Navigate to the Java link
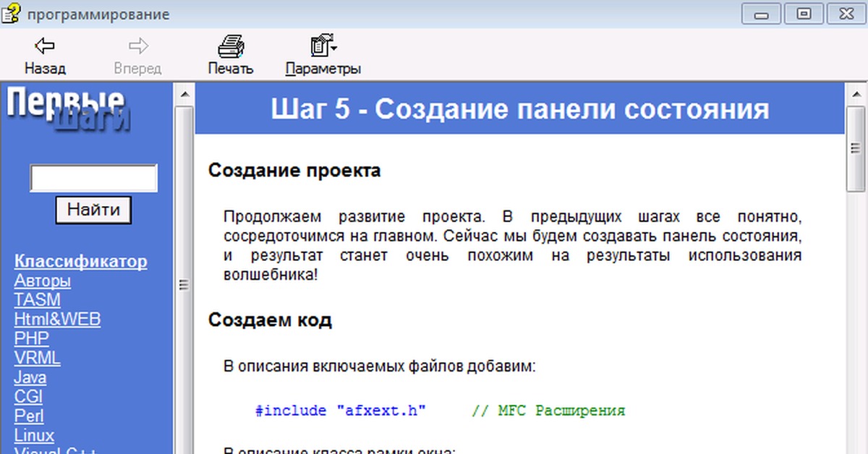This screenshot has height=454, width=868. 30,377
